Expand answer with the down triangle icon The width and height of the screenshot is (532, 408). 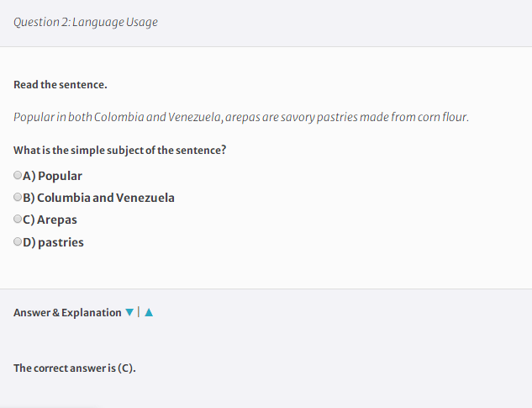(x=129, y=312)
